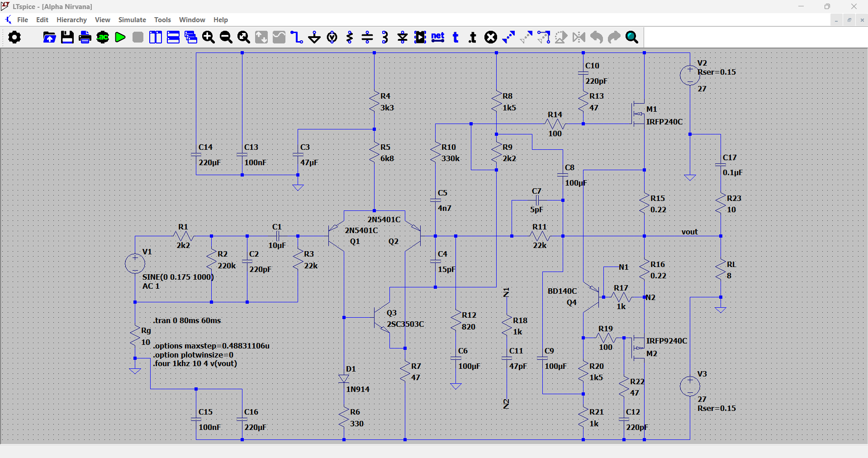Image resolution: width=868 pixels, height=458 pixels.
Task: Open the Settings gear in toolbar
Action: pyautogui.click(x=14, y=37)
